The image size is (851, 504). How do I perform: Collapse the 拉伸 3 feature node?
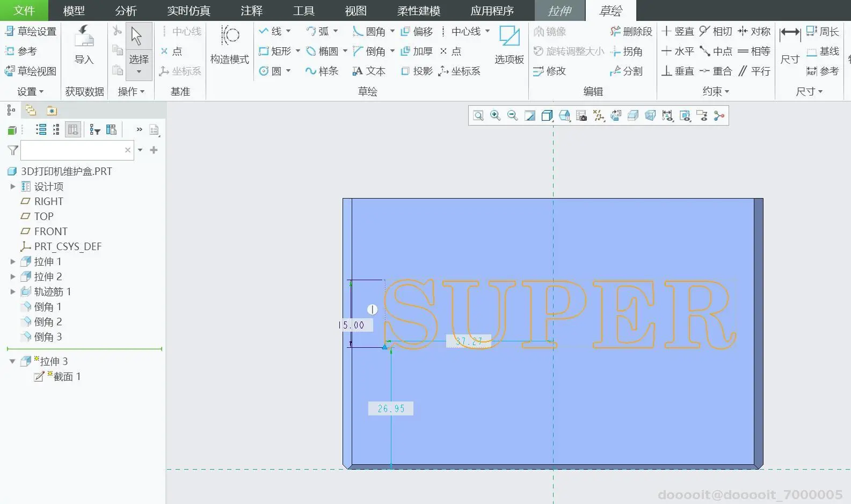13,361
